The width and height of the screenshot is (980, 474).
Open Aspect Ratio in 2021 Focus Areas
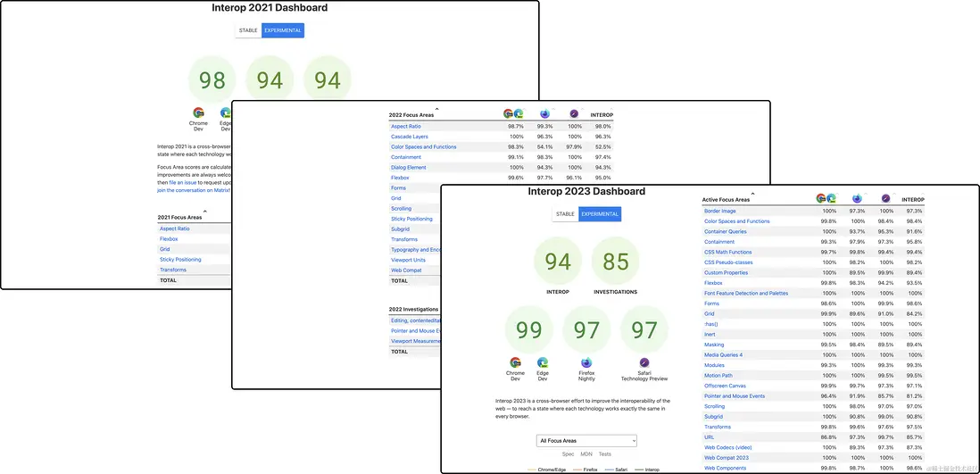tap(174, 229)
